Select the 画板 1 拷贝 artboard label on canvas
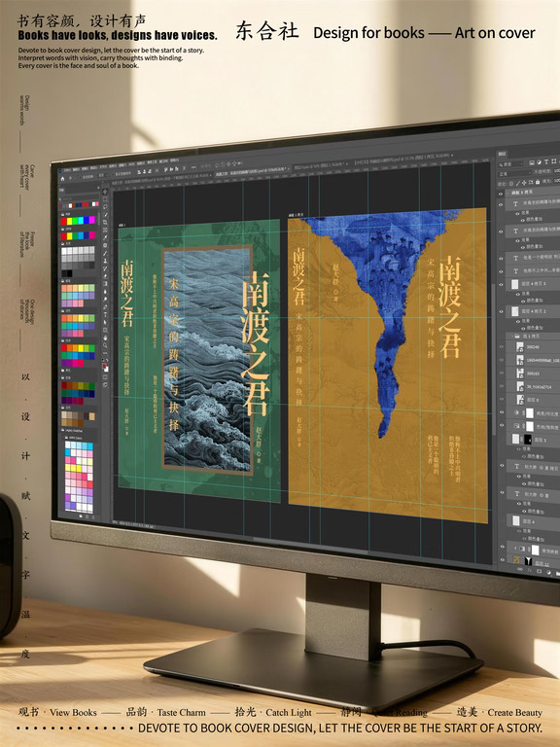This screenshot has width=560, height=747. (297, 215)
